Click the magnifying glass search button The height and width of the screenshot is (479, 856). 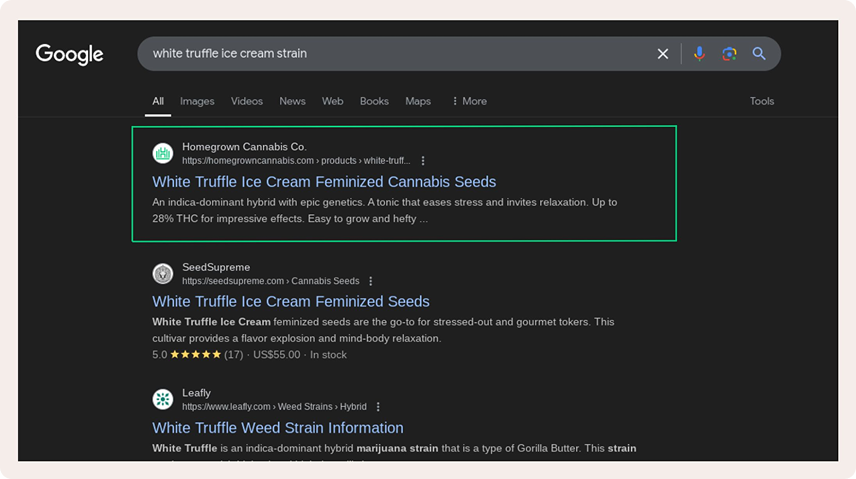(x=759, y=54)
